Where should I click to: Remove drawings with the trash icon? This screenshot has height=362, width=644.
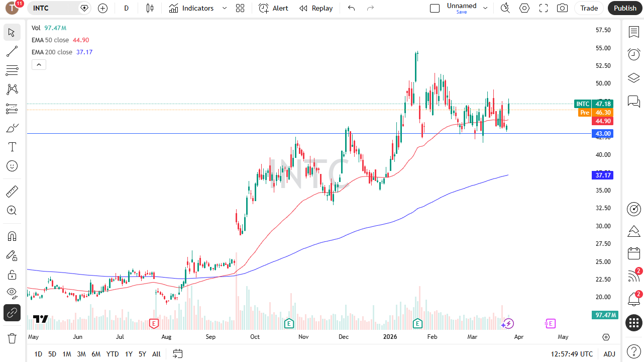pyautogui.click(x=12, y=338)
